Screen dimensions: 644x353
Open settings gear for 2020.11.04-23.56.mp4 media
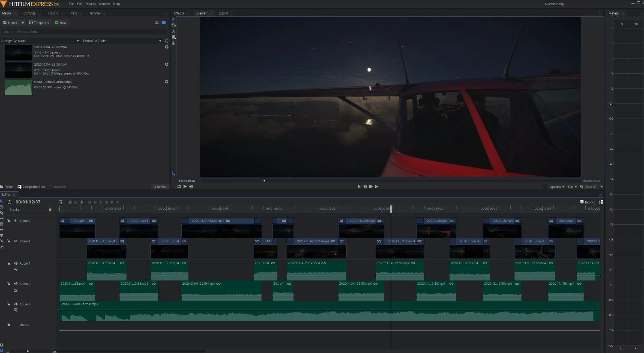167,64
